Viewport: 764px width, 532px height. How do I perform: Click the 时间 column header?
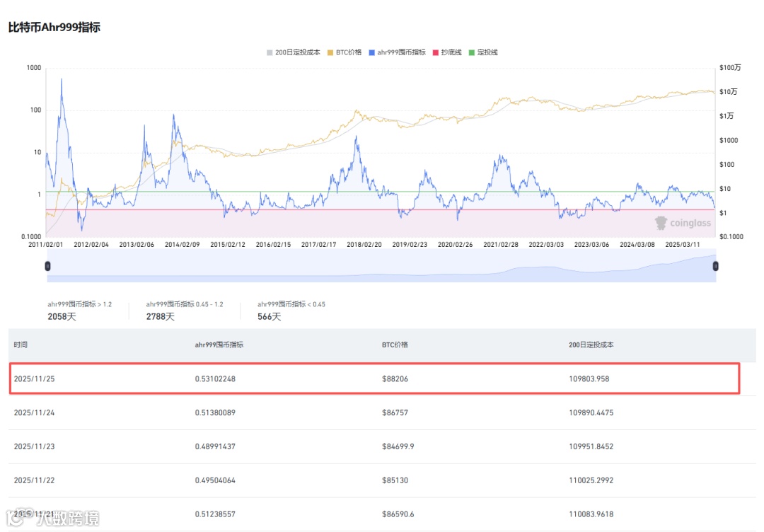click(21, 345)
